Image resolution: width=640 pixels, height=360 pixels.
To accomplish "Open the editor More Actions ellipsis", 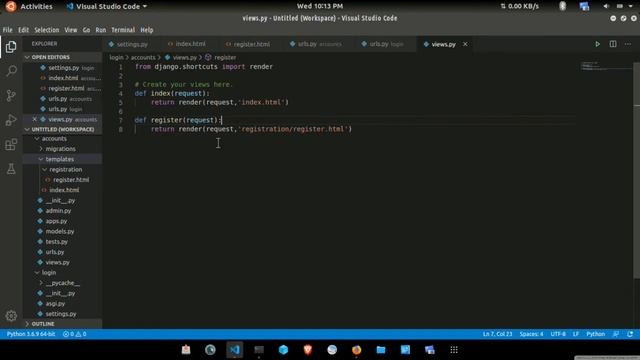I will click(628, 44).
